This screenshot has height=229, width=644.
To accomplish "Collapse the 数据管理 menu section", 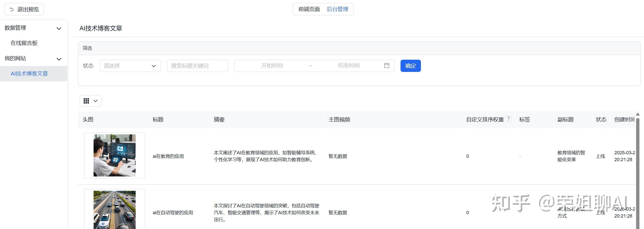I will tap(59, 28).
